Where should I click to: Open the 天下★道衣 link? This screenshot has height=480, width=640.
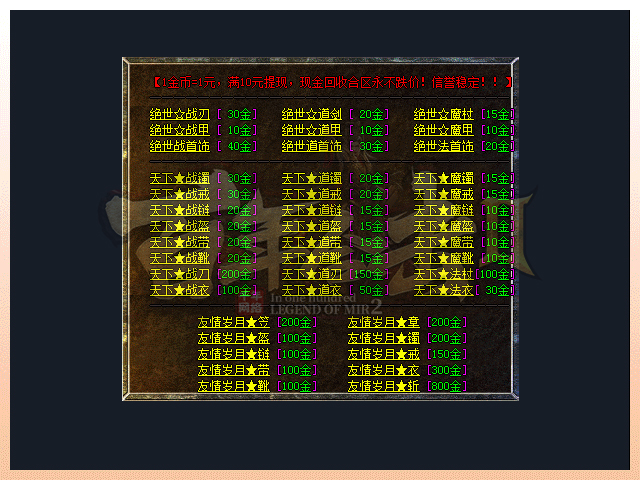[x=312, y=290]
